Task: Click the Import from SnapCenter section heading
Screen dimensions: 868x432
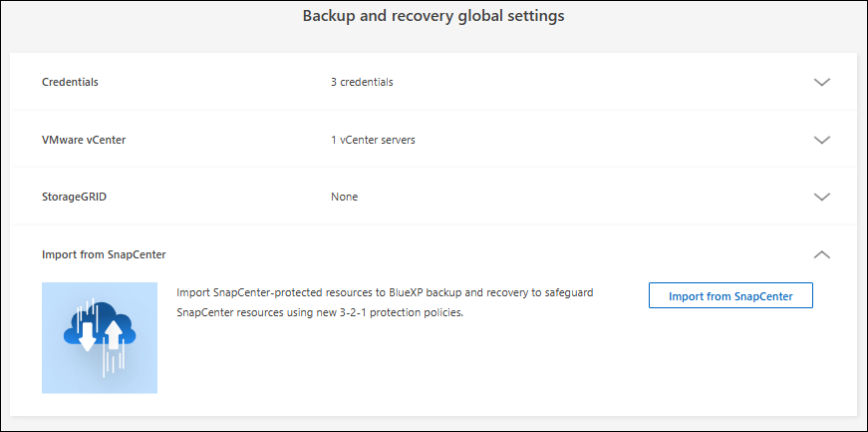Action: pyautogui.click(x=104, y=254)
